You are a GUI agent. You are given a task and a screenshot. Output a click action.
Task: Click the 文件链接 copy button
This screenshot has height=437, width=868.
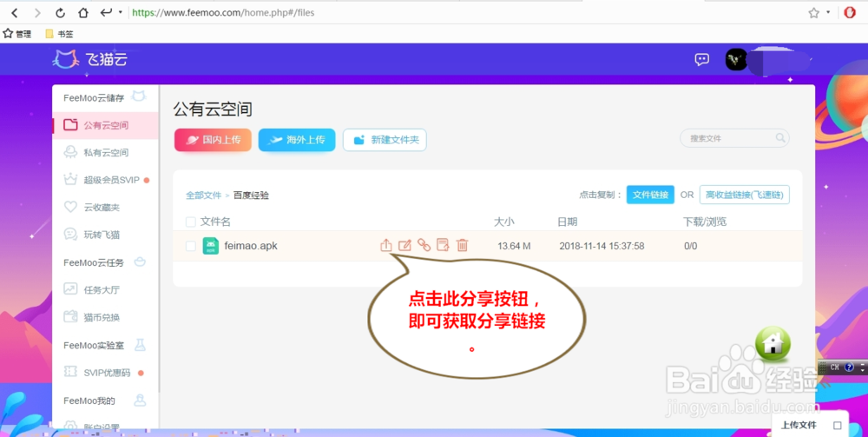[650, 195]
